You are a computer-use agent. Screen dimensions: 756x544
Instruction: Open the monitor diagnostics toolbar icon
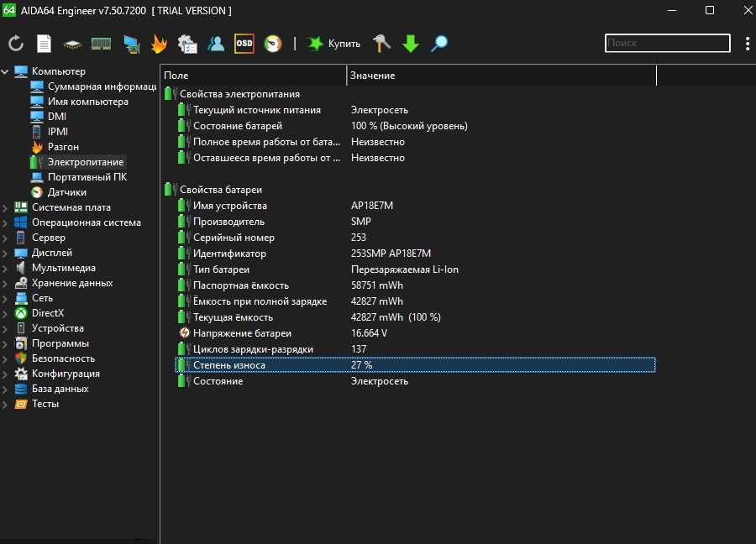pos(131,44)
